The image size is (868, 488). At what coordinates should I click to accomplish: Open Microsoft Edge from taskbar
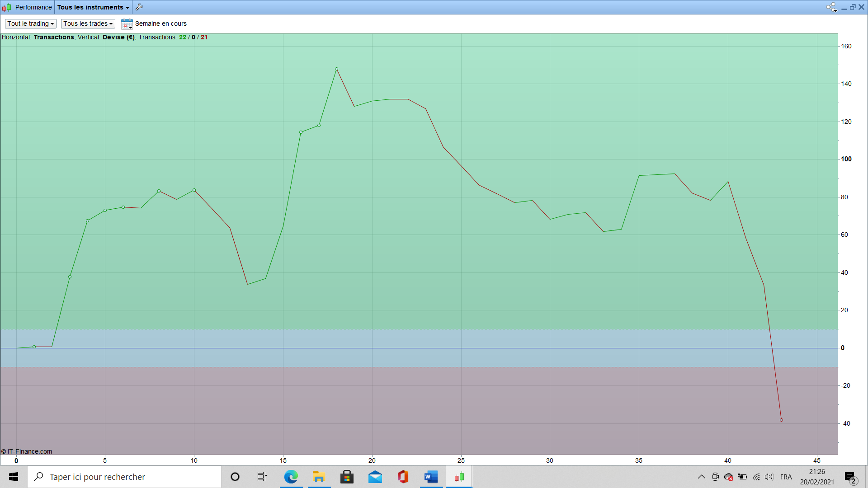click(x=291, y=477)
